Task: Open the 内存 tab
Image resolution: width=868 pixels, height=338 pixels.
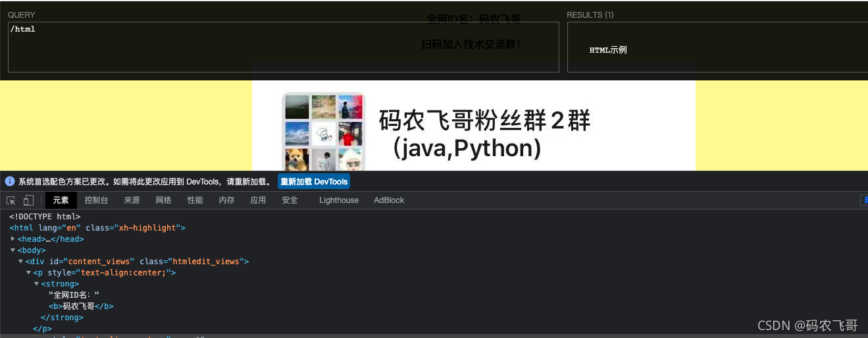Action: coord(227,200)
